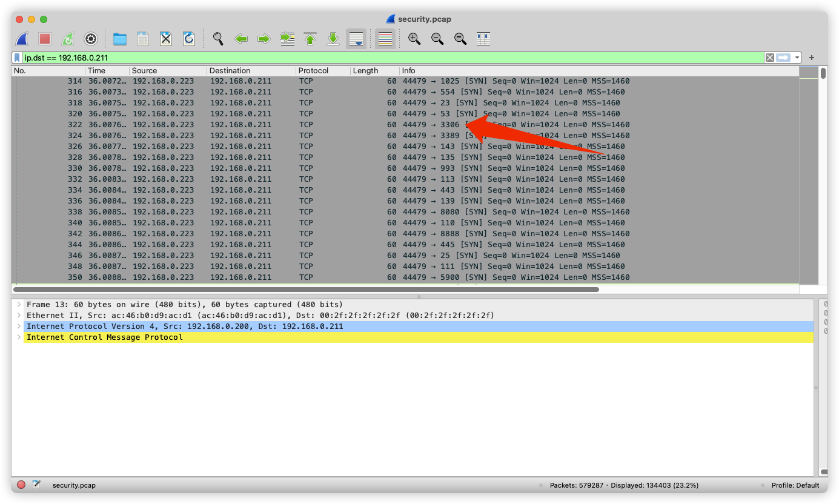Select packet 324 to port 3389
Screen dimensions: 839x504
[405, 136]
